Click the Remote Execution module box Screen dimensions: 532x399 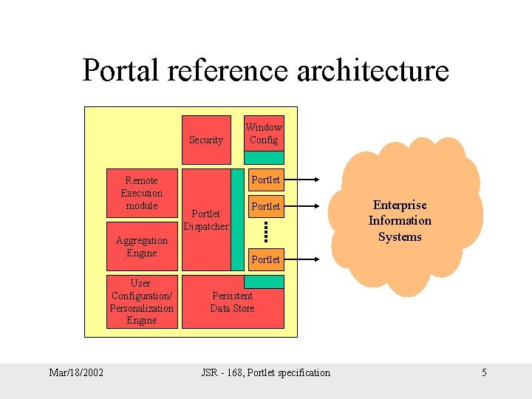(142, 193)
